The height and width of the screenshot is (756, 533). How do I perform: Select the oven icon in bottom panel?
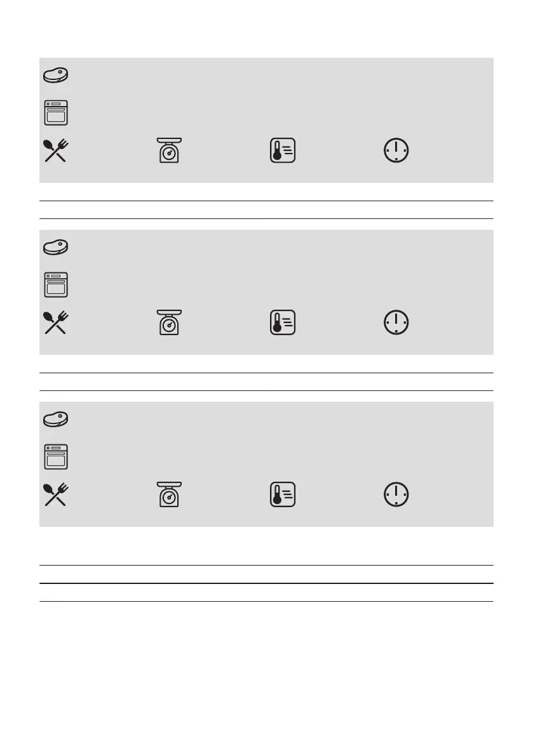pyautogui.click(x=56, y=457)
